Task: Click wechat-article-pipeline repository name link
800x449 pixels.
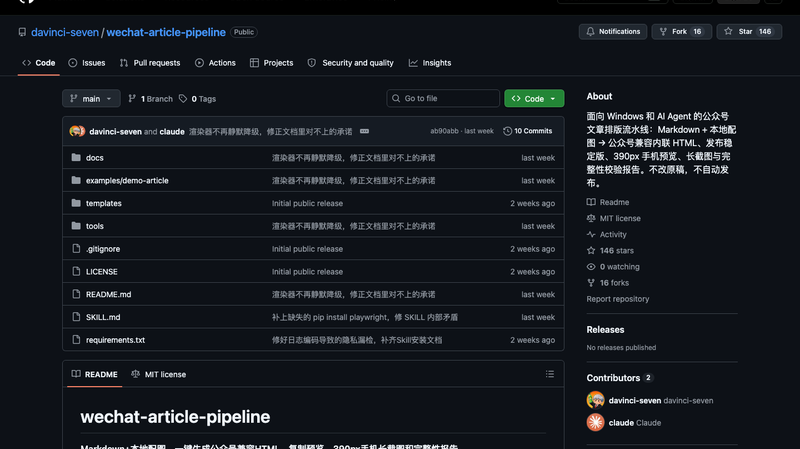Action: [x=166, y=32]
